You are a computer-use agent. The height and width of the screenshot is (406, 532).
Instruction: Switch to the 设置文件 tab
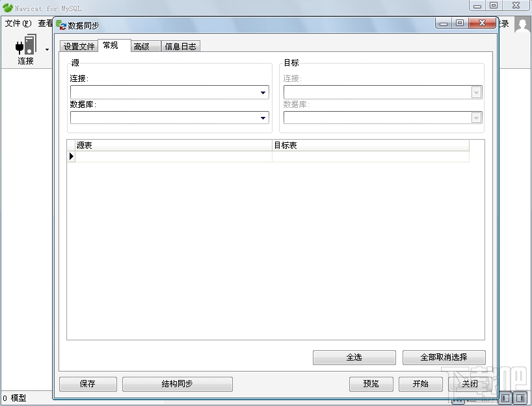click(x=79, y=46)
